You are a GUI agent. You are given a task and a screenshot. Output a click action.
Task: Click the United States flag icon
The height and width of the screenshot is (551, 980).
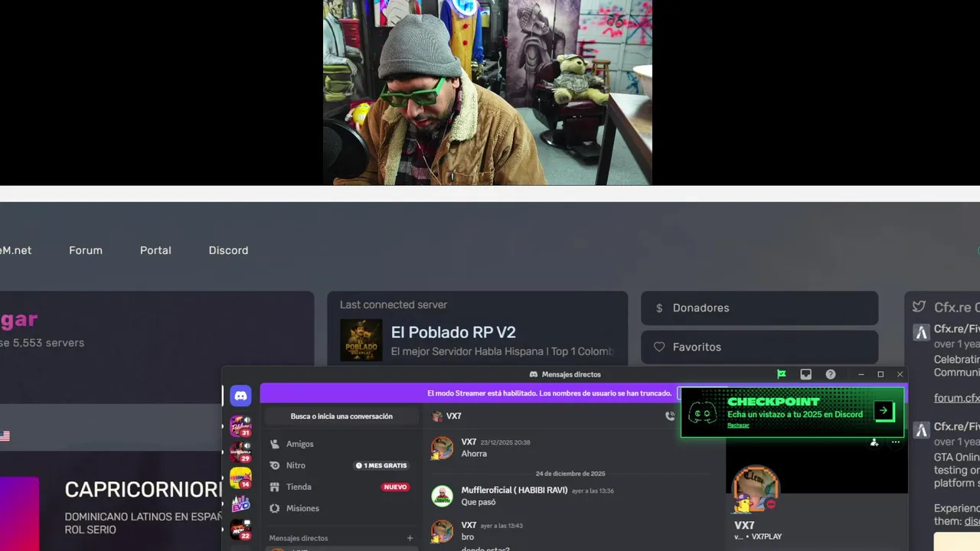tap(5, 436)
